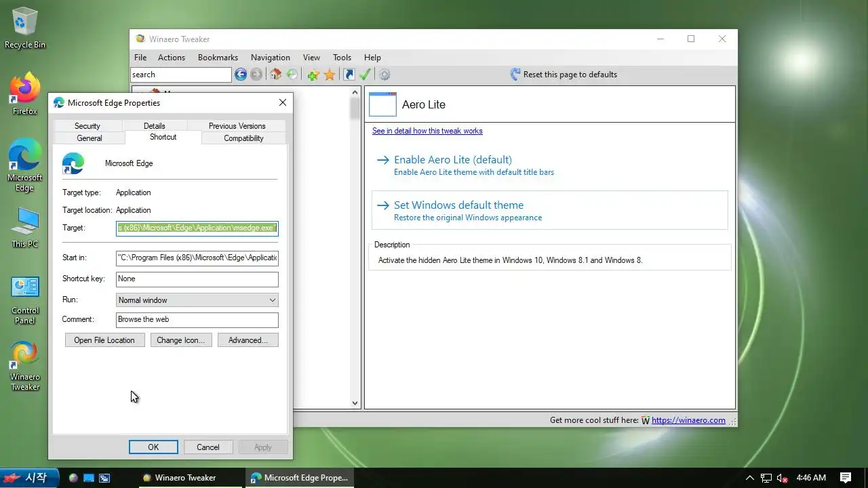This screenshot has height=488, width=868.
Task: Select This PC desktop icon
Action: pyautogui.click(x=25, y=228)
